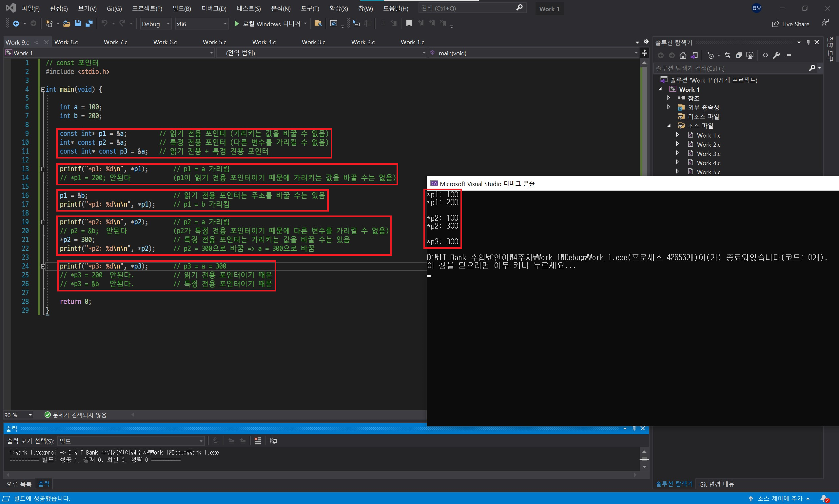Toggle pin on Solution Explorer panel
The width and height of the screenshot is (839, 504).
[x=808, y=42]
